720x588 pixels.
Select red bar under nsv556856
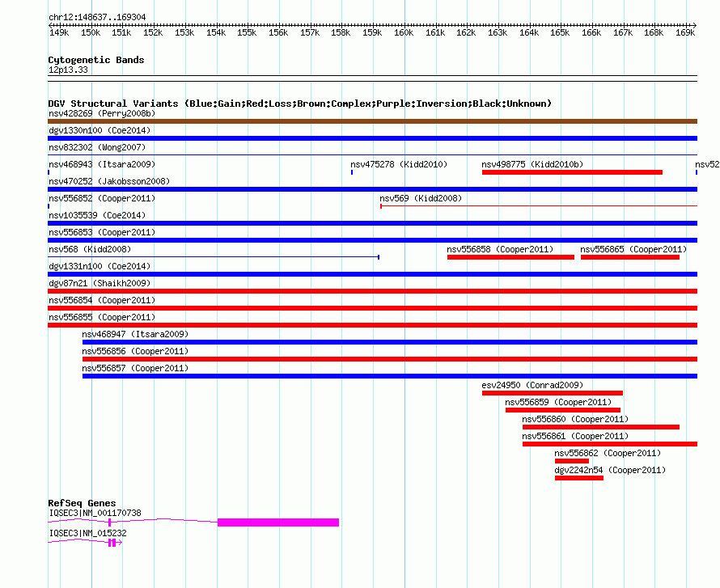[390, 359]
